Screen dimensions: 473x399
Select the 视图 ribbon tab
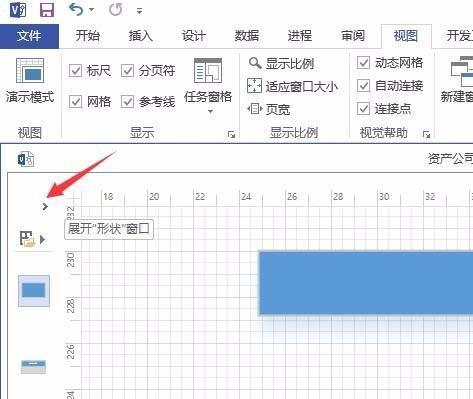coord(406,36)
